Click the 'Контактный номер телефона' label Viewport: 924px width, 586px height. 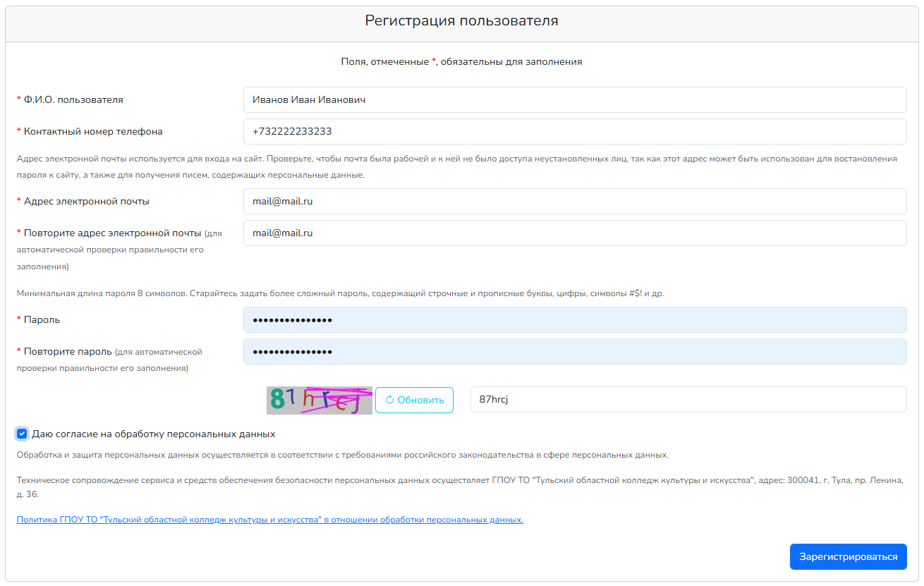(x=93, y=131)
